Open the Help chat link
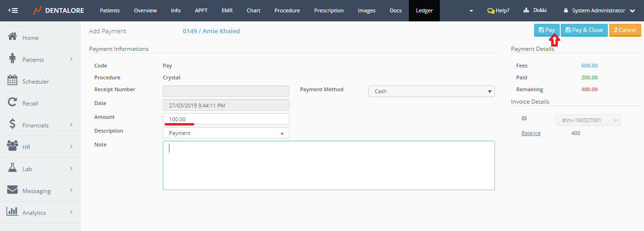Viewport: 644px width, 231px height. 498,10
